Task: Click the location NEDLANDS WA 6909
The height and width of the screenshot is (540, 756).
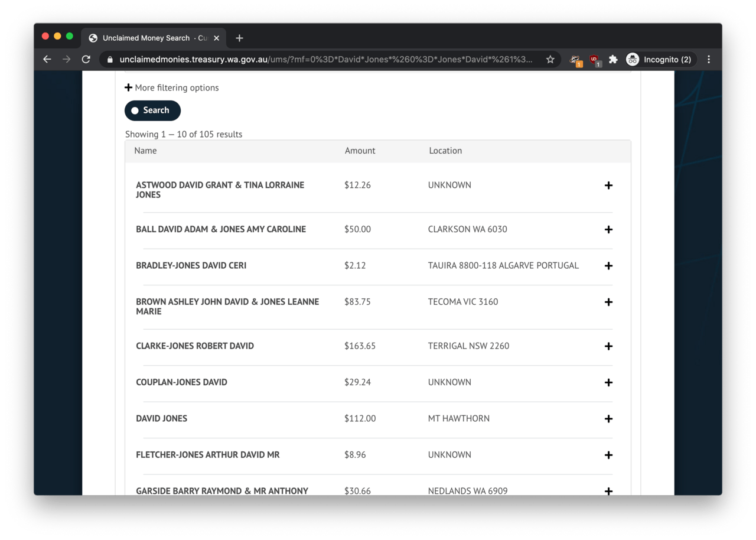Action: click(468, 490)
